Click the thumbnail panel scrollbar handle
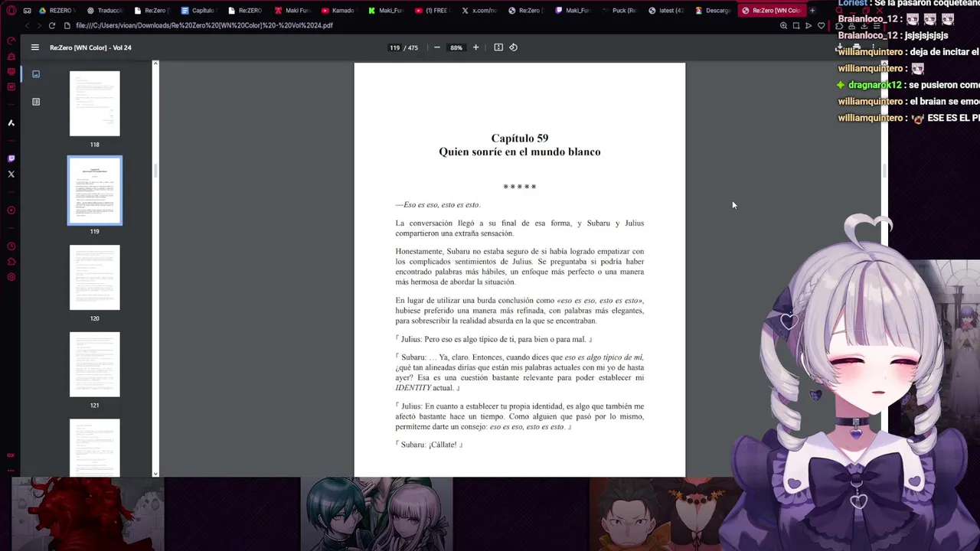Image resolution: width=980 pixels, height=551 pixels. click(155, 171)
